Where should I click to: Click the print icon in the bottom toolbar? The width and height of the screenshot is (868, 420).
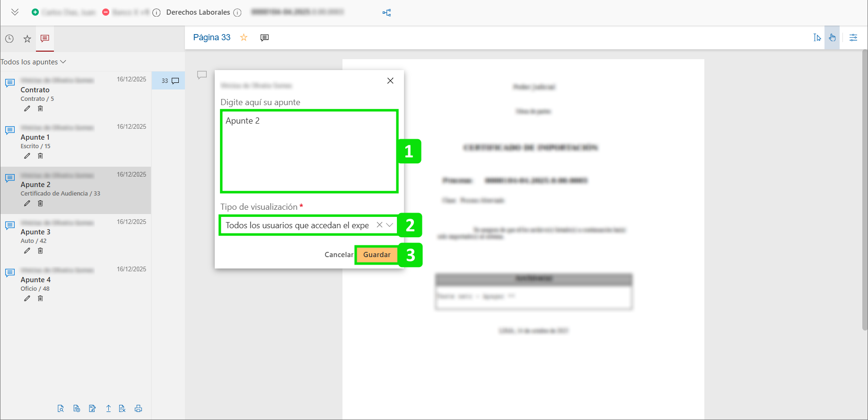(x=138, y=408)
